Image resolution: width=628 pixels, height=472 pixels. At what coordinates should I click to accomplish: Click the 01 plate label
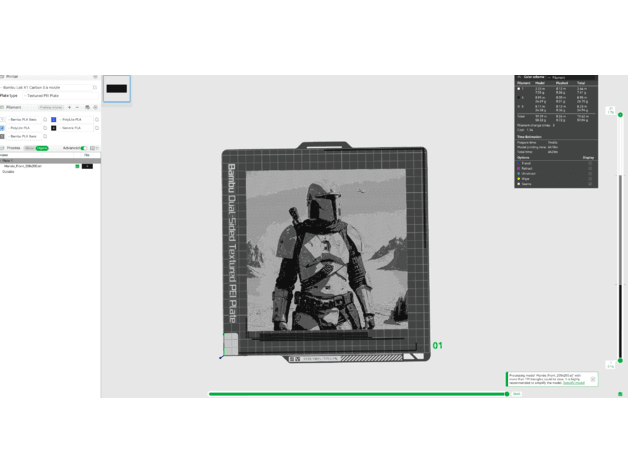(437, 345)
